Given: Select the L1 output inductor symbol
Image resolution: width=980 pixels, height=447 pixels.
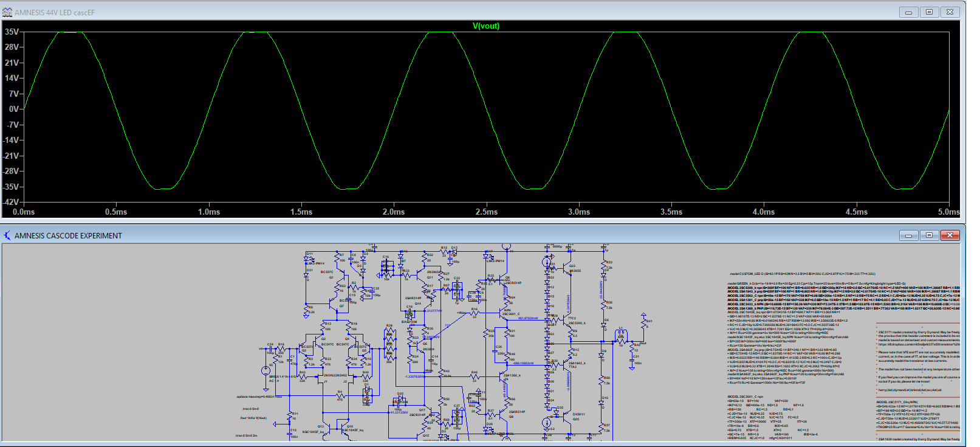Looking at the screenshot, I should (621, 333).
